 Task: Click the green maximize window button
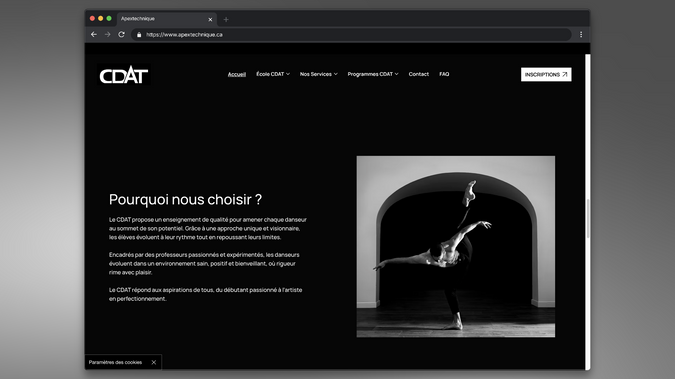tap(109, 19)
